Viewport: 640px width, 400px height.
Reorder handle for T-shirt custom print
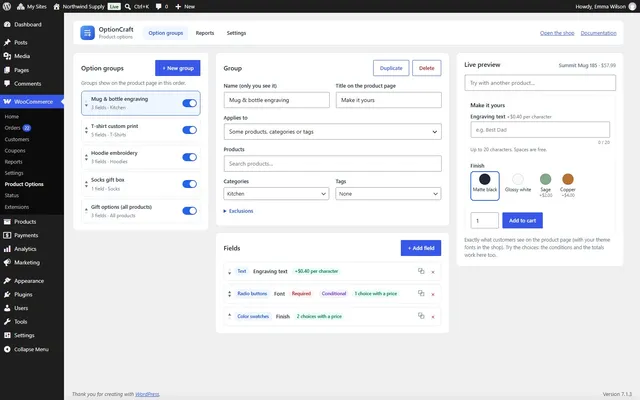click(x=86, y=130)
